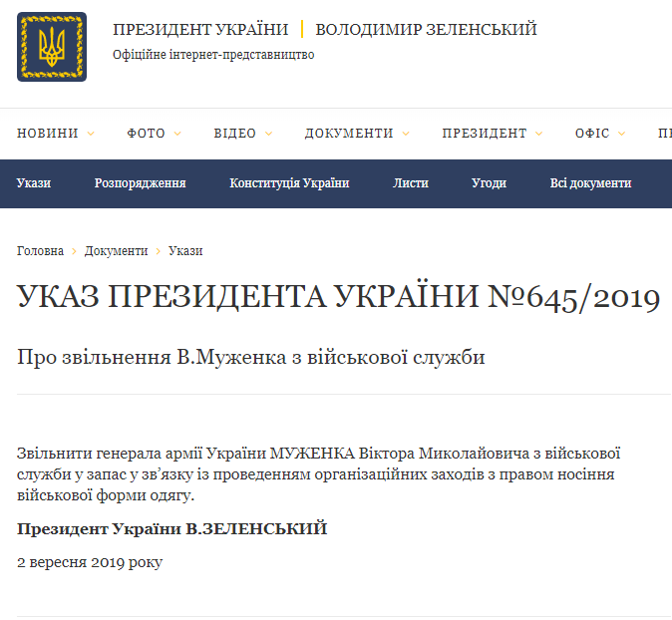Click the ВОЛОДИМИР ЗЕЛЕНСЬКИЙ header text

(426, 29)
